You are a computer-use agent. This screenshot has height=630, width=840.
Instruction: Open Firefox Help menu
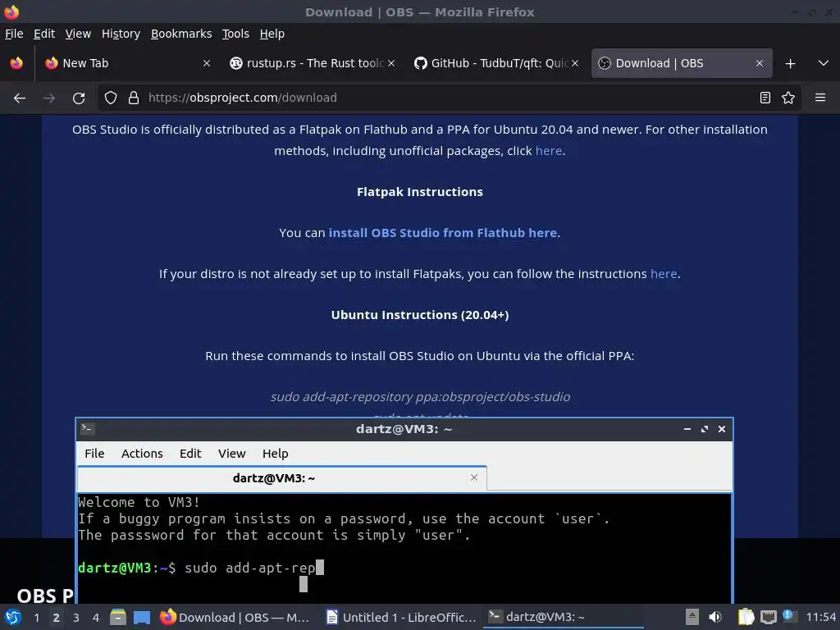point(272,34)
